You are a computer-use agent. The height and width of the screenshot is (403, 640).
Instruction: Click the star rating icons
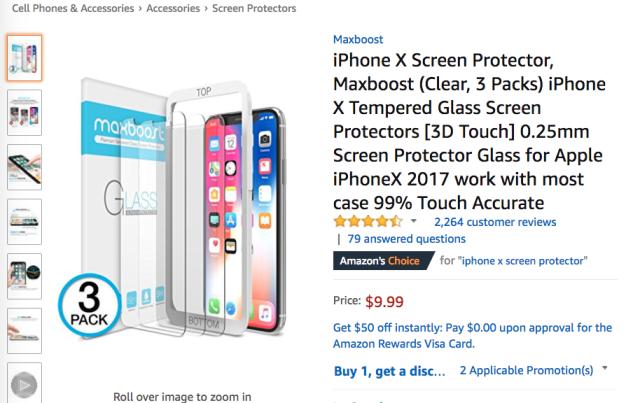(368, 222)
